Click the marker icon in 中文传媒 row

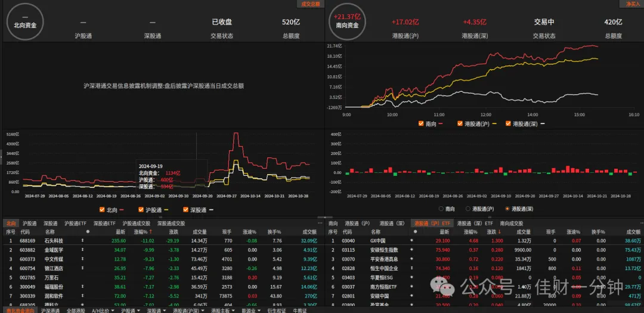point(82,259)
